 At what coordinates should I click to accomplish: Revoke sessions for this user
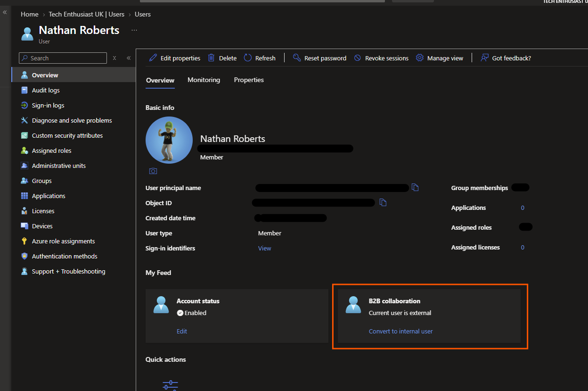pos(381,58)
